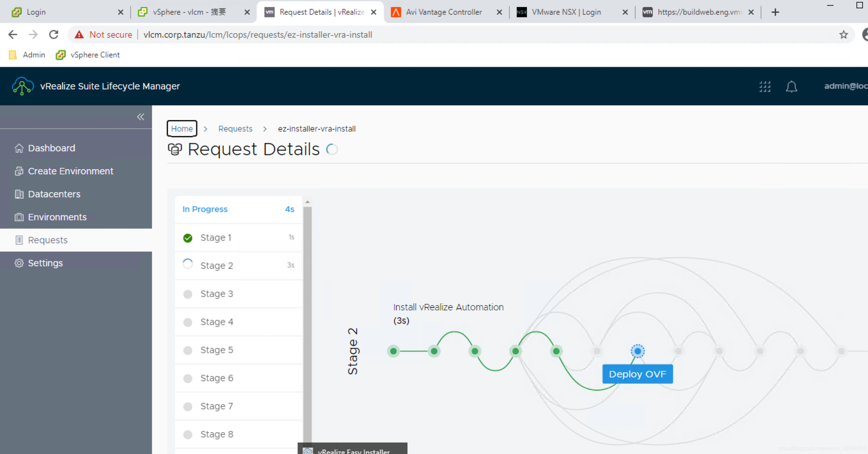Click the Deploy OVF step label
The width and height of the screenshot is (868, 454).
(x=637, y=374)
